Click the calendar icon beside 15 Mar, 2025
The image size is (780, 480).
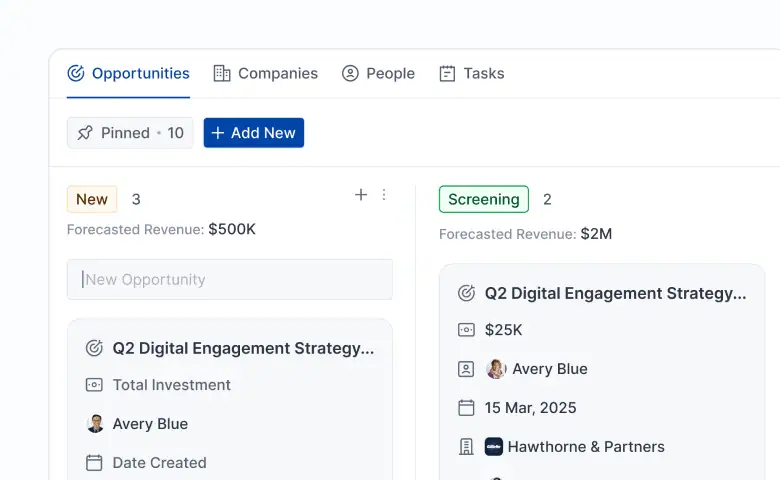(x=466, y=408)
